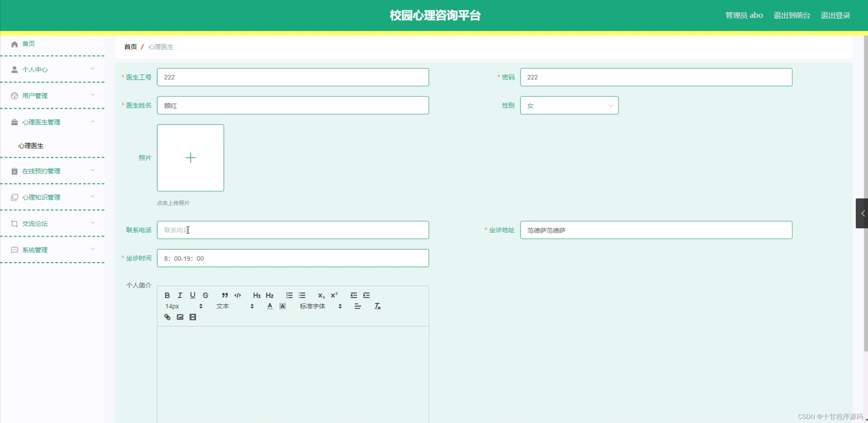Insert a hyperlink in the editor
The width and height of the screenshot is (868, 423).
(x=167, y=317)
